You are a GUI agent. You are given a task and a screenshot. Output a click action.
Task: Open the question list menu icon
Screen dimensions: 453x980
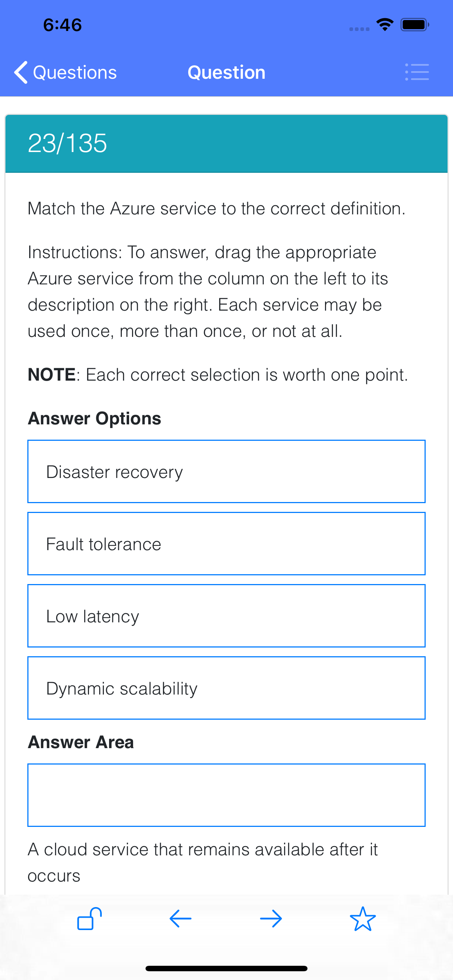click(417, 72)
